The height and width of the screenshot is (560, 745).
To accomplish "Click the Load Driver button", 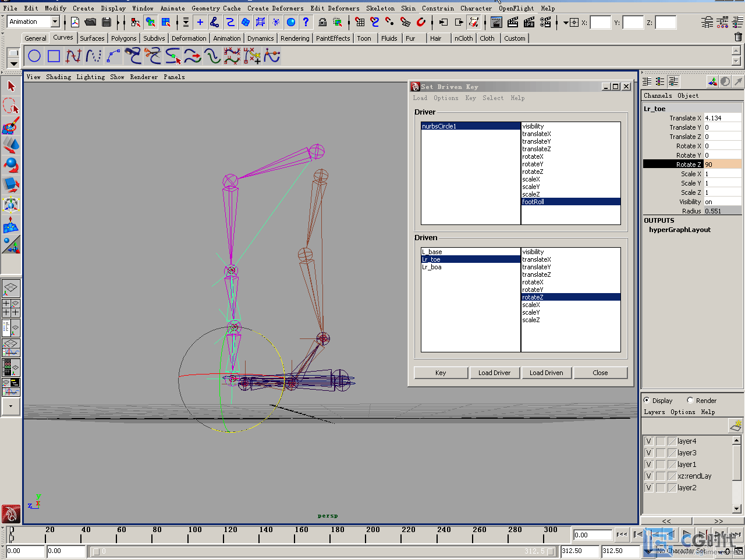I will [x=494, y=373].
